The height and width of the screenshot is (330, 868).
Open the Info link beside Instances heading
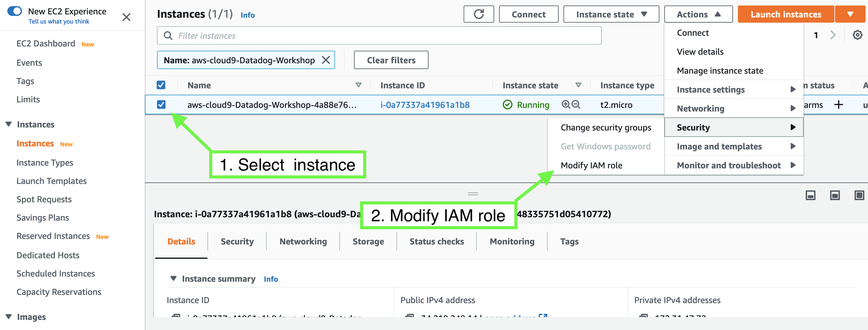point(247,15)
